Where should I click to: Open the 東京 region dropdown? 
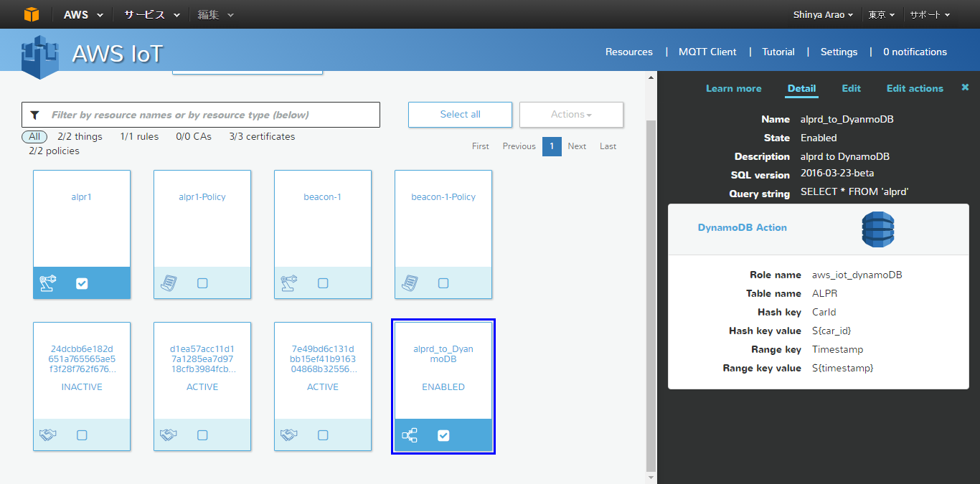coord(882,14)
